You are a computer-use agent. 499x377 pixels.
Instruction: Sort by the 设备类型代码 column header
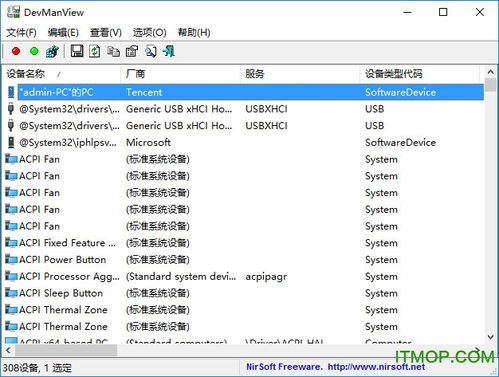[x=420, y=74]
